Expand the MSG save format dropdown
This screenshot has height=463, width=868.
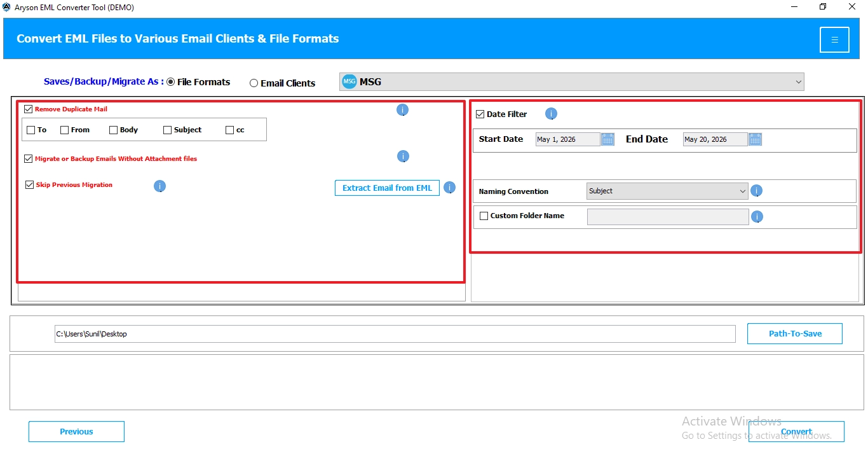[x=572, y=81]
